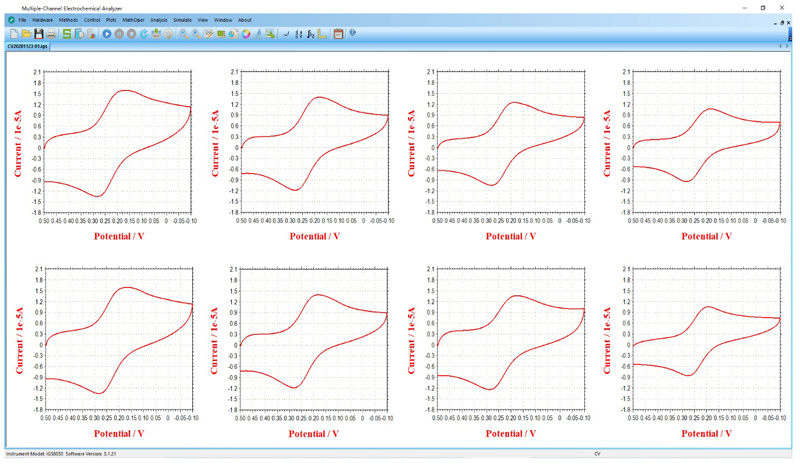Screen dimensions: 800x466
Task: Open the Hardware menu
Action: coord(42,20)
